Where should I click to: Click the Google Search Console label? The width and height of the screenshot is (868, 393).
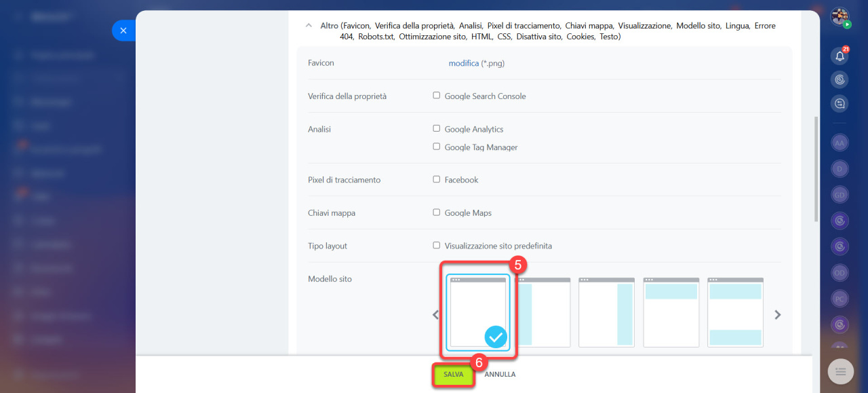(x=486, y=96)
